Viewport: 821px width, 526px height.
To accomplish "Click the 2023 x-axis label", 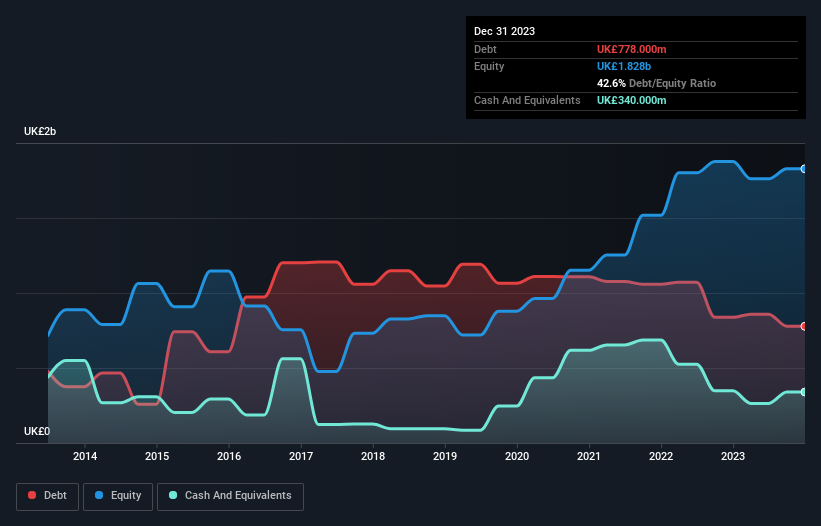I will [733, 456].
